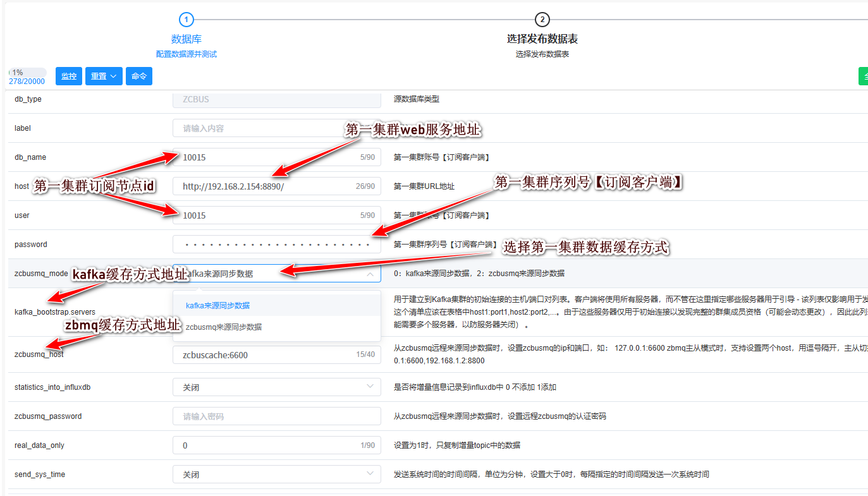Click the arrow in the zcbusmq_mode select box
Image resolution: width=868 pixels, height=496 pixels.
coord(369,274)
